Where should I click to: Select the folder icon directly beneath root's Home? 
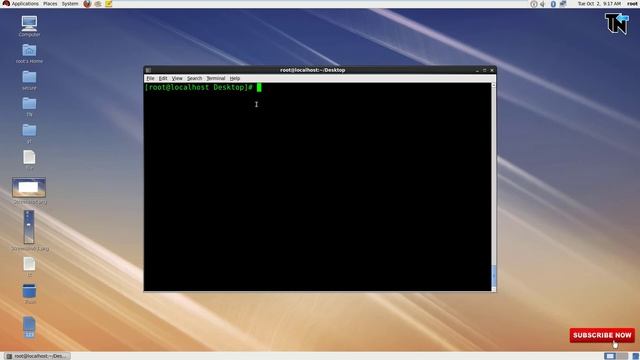(x=29, y=80)
